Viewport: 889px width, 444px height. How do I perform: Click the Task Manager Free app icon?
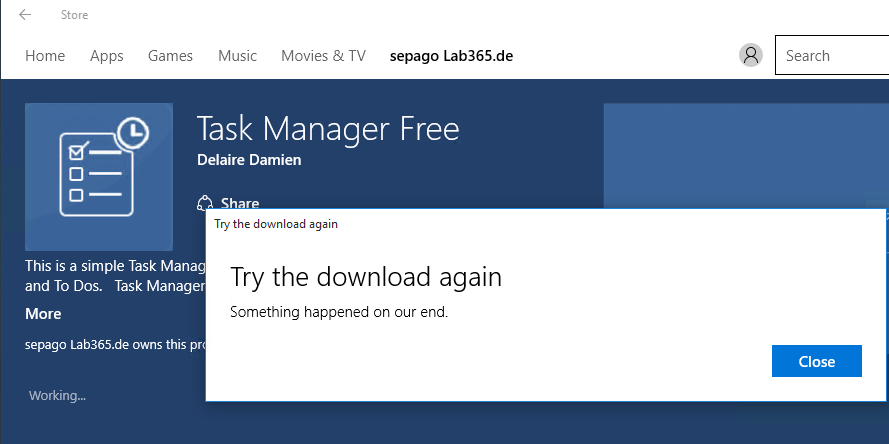click(x=99, y=177)
